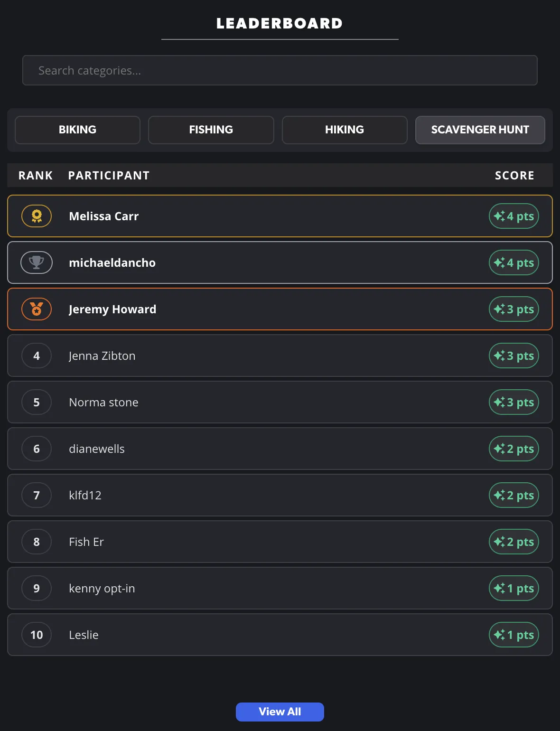The width and height of the screenshot is (560, 731).
Task: Click inside the Search categories field
Action: (280, 70)
